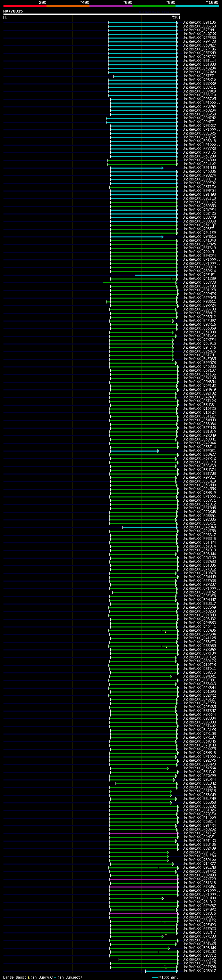The image size is (222, 980).
Task: Select the UniRef100_P93705 label
Action: [199, 99]
